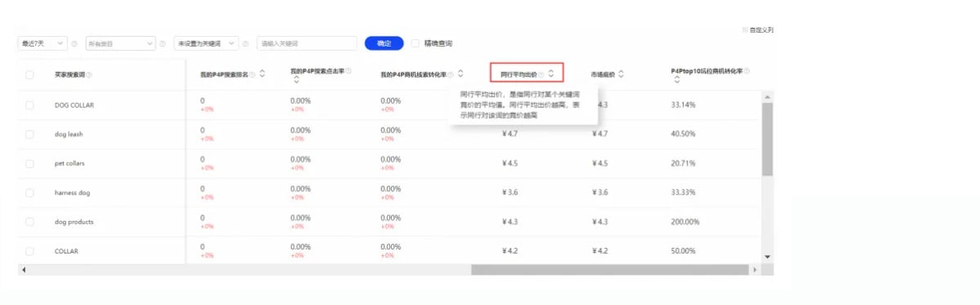Click info icon beside 我的P4P搜索排名 header

(252, 74)
